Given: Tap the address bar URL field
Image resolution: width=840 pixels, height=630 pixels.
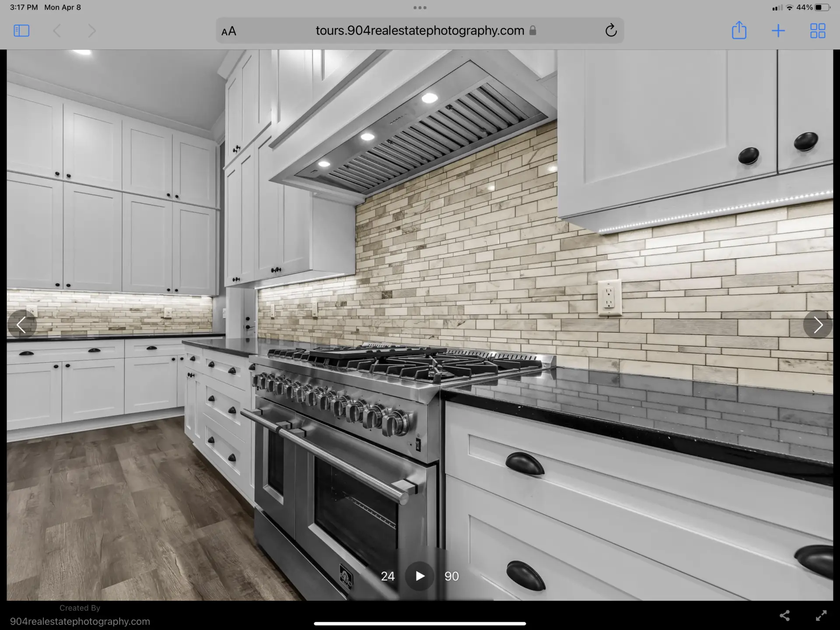Looking at the screenshot, I should click(x=420, y=31).
